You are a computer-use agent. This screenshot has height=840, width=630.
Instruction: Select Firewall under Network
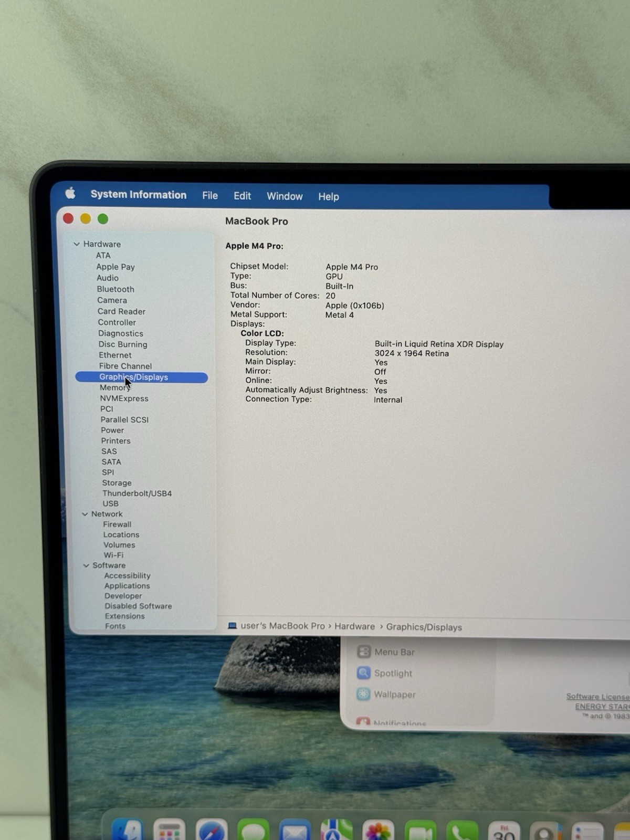117,524
